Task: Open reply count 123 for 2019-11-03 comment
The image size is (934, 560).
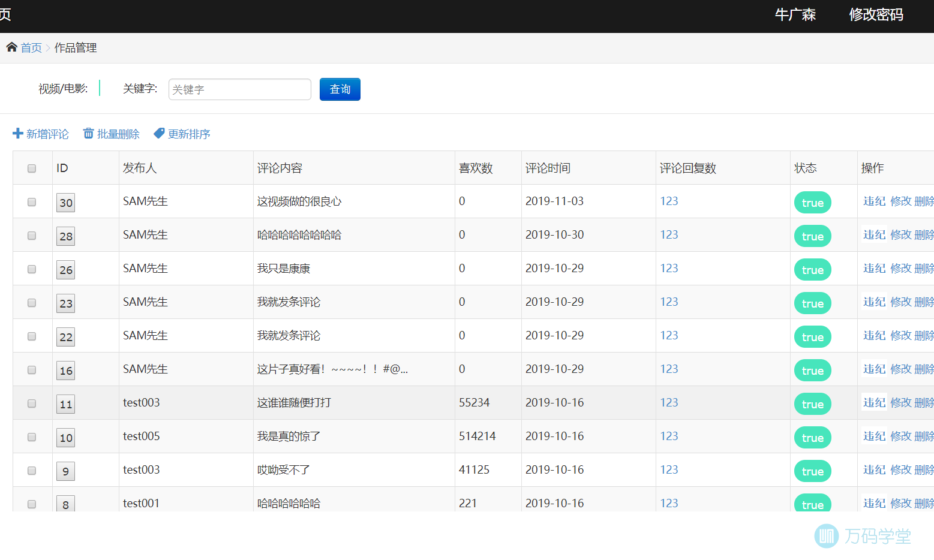Action: pos(669,201)
